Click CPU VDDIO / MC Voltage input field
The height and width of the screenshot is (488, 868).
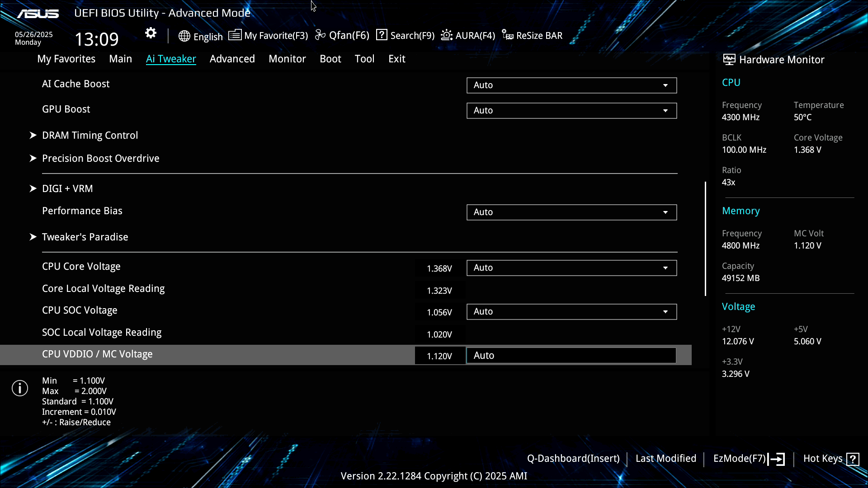[x=571, y=356]
